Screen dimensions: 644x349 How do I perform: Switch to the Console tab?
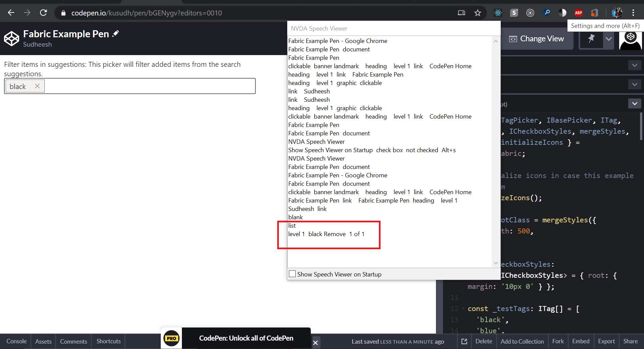[16, 341]
